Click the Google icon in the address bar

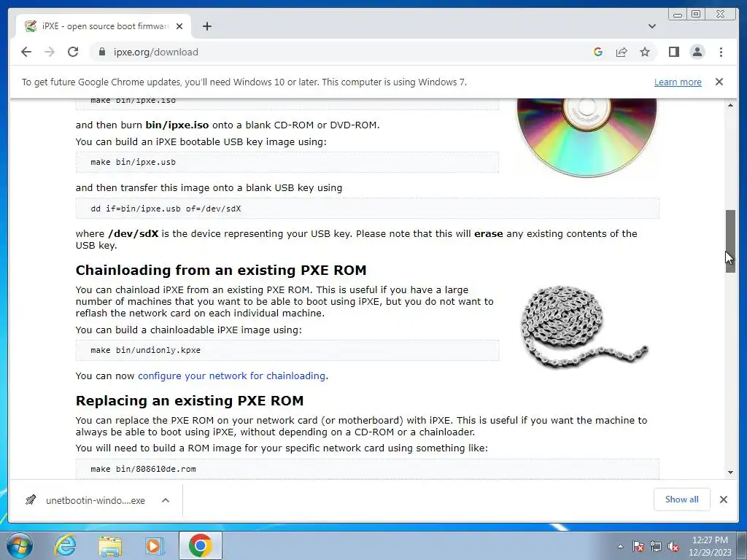click(x=598, y=52)
